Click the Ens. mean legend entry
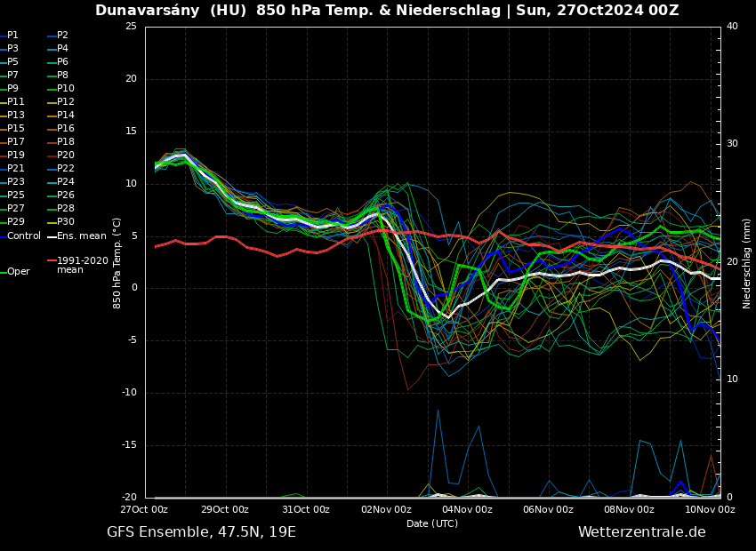The image size is (756, 551). coord(81,236)
